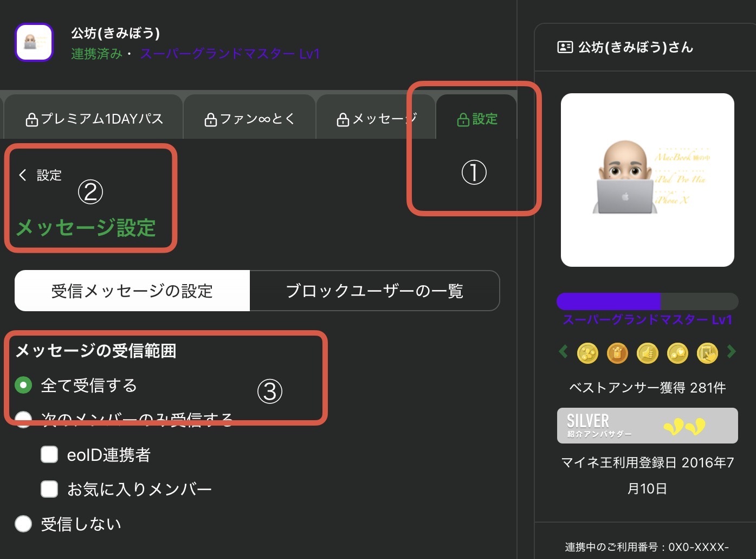Check the eoID連携者 checkbox

49,454
